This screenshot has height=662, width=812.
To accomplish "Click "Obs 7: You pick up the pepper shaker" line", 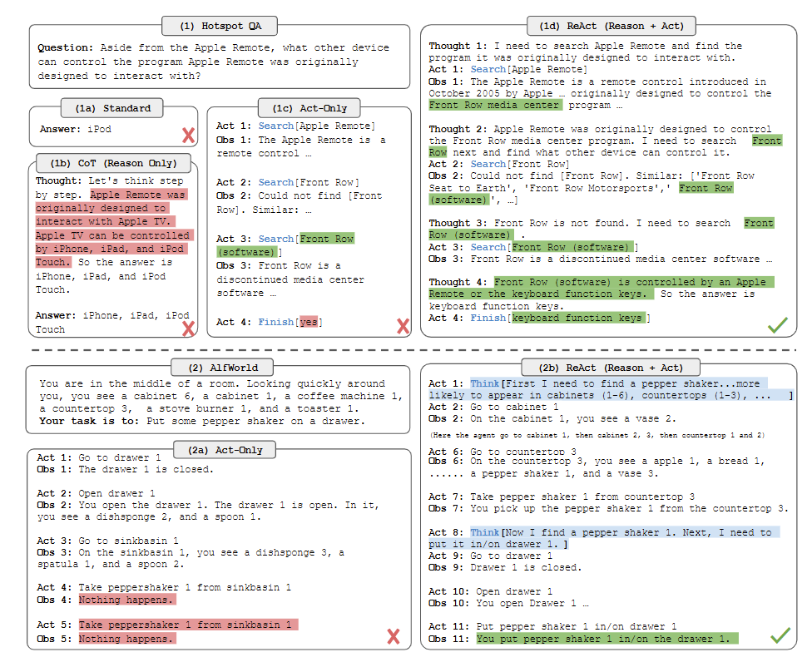I will pos(608,509).
